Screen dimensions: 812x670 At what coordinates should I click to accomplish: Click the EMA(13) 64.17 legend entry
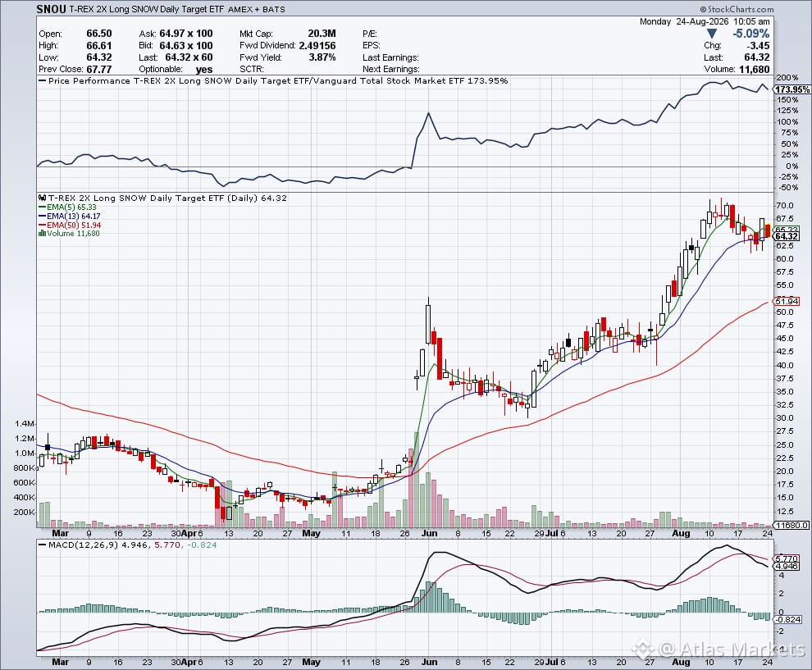(x=74, y=216)
